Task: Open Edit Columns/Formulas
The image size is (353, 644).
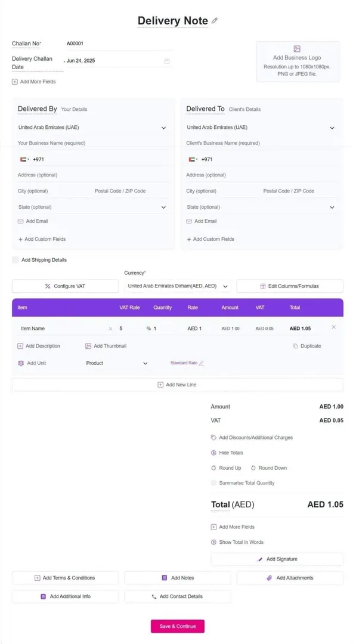Action: tap(290, 286)
